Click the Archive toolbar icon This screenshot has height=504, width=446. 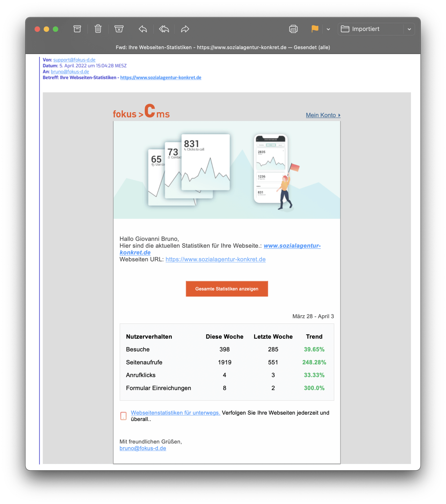click(77, 29)
